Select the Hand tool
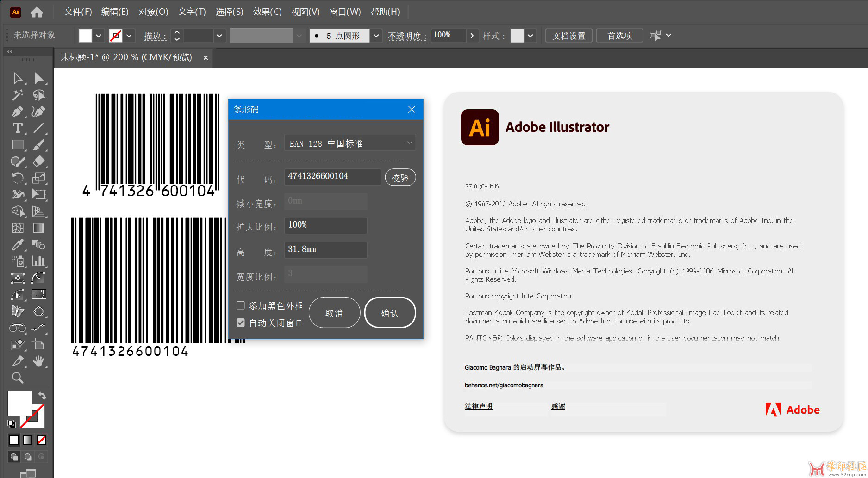868x478 pixels. click(39, 361)
